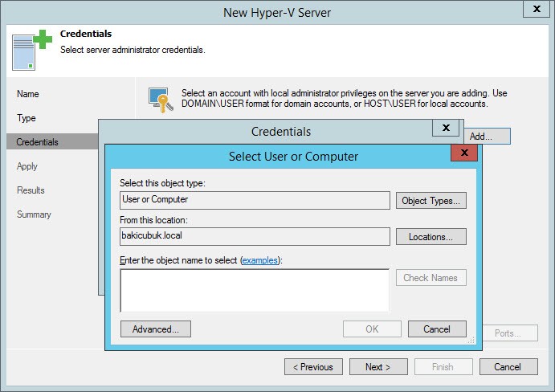Select the Apply wizard step
Screen dimensions: 555x392
click(27, 166)
